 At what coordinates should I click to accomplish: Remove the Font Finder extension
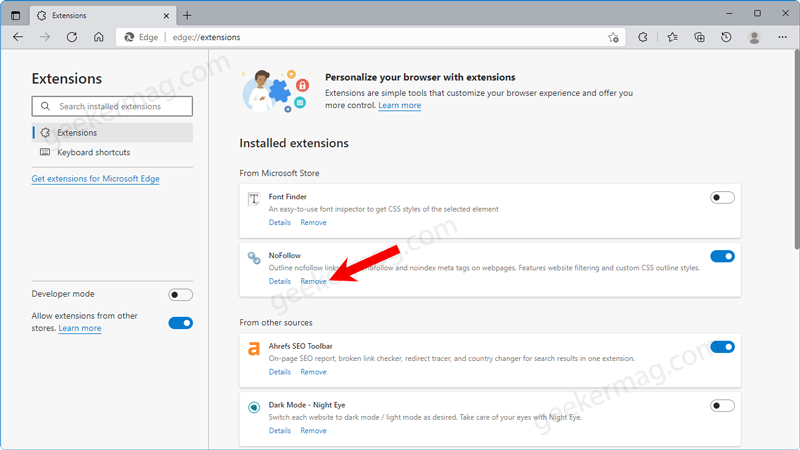(x=313, y=222)
